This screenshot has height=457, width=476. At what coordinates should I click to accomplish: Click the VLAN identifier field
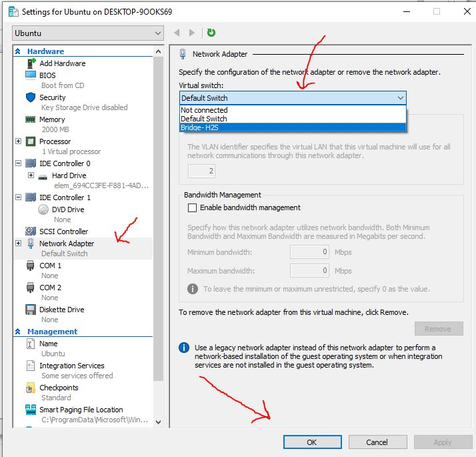(202, 171)
